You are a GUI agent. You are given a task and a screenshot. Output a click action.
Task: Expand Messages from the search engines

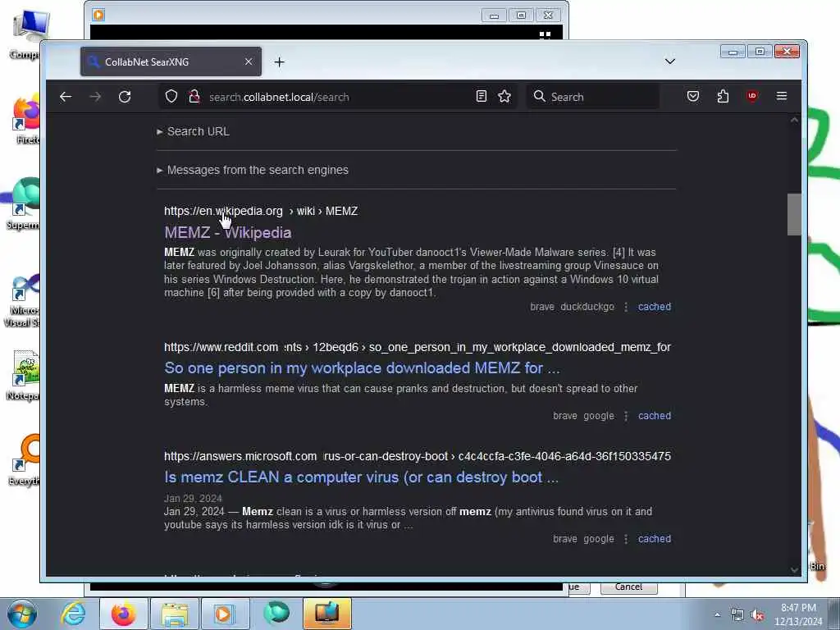(x=253, y=170)
